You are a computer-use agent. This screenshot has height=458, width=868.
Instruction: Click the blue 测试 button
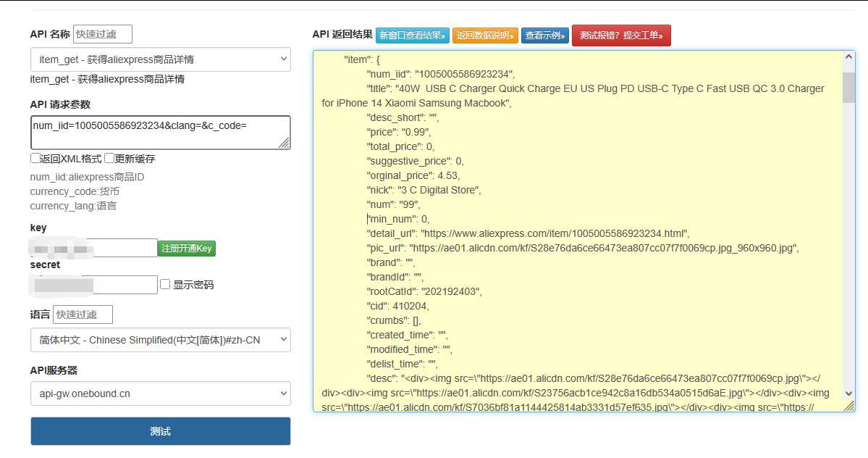click(x=161, y=431)
